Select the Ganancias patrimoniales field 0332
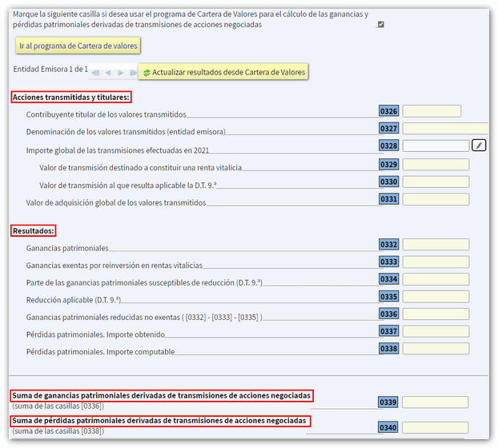 (x=436, y=245)
